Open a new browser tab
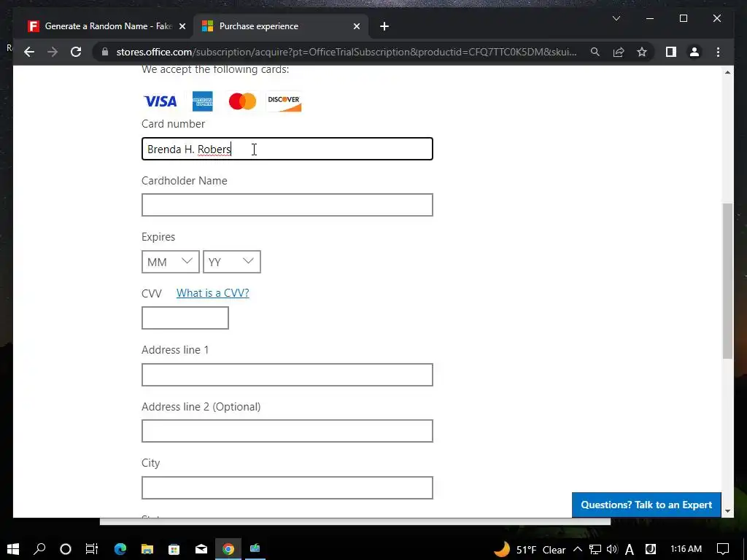This screenshot has width=747, height=560. click(x=384, y=26)
